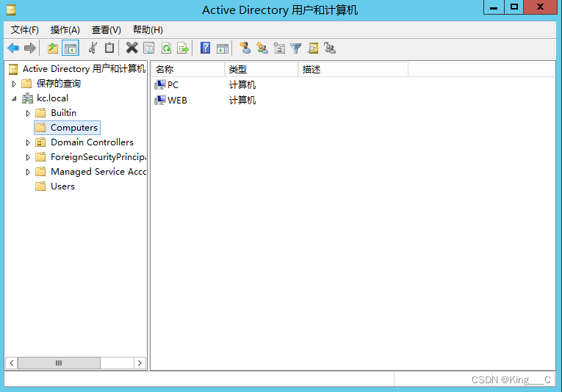
Task: Sort by the 描述 column header
Action: click(353, 69)
